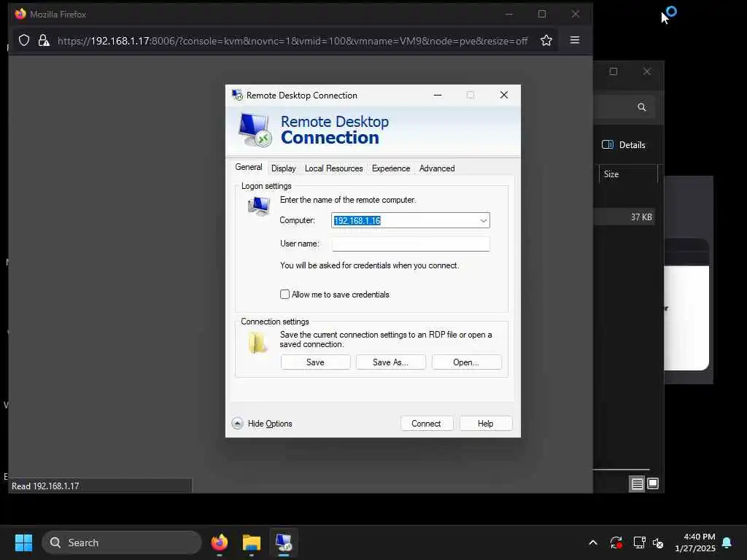Switch File Explorer to details list view
This screenshot has width=747, height=560.
point(637,484)
